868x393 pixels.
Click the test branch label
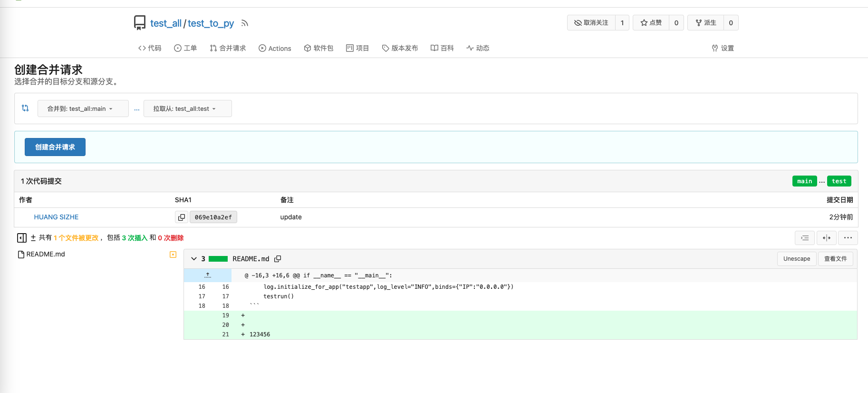(x=839, y=181)
